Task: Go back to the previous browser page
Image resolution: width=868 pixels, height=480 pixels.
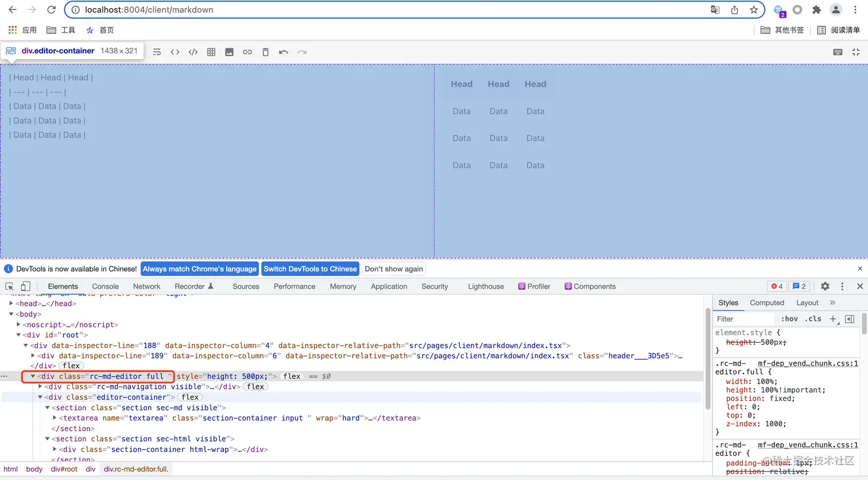Action: [x=13, y=10]
